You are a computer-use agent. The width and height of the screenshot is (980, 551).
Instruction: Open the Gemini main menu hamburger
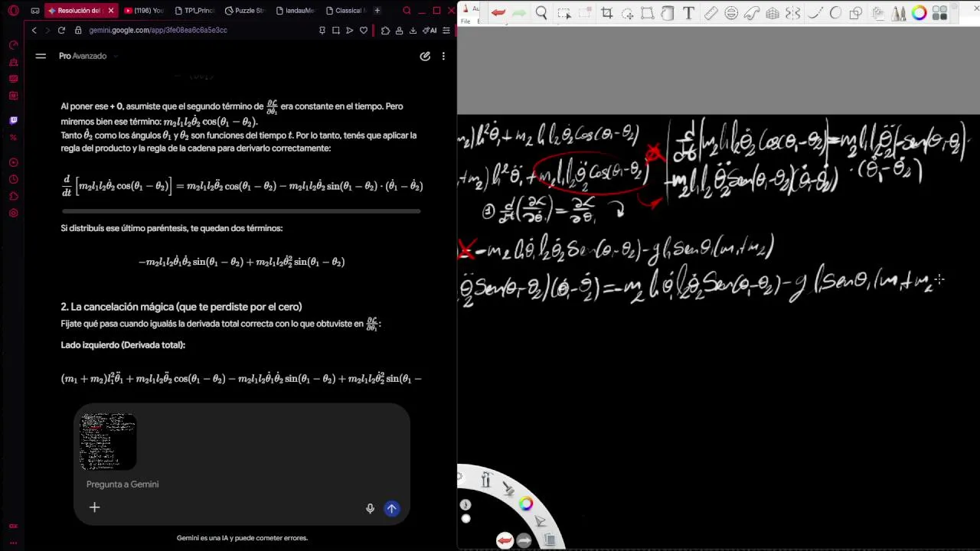click(x=41, y=56)
